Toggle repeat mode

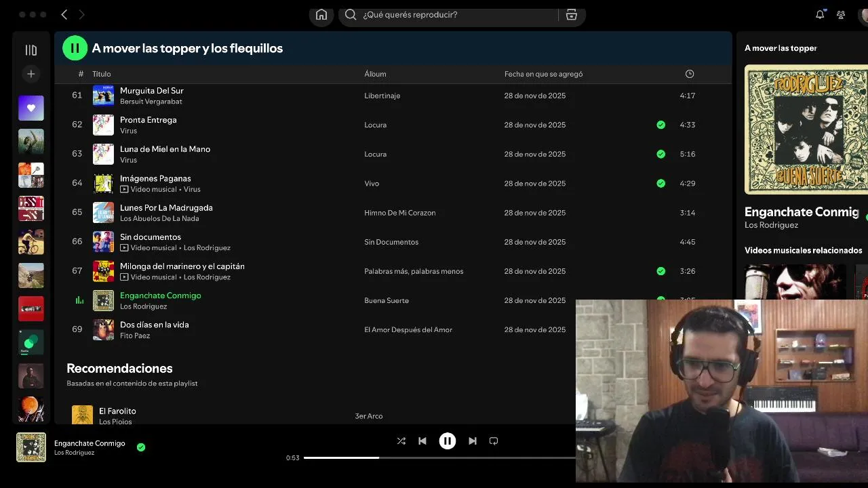tap(494, 441)
